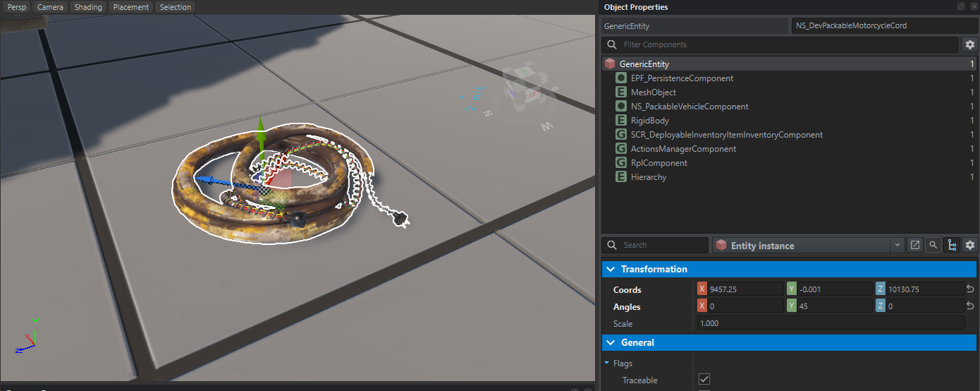Undock the Object Properties panel
The image size is (980, 391).
click(961, 6)
